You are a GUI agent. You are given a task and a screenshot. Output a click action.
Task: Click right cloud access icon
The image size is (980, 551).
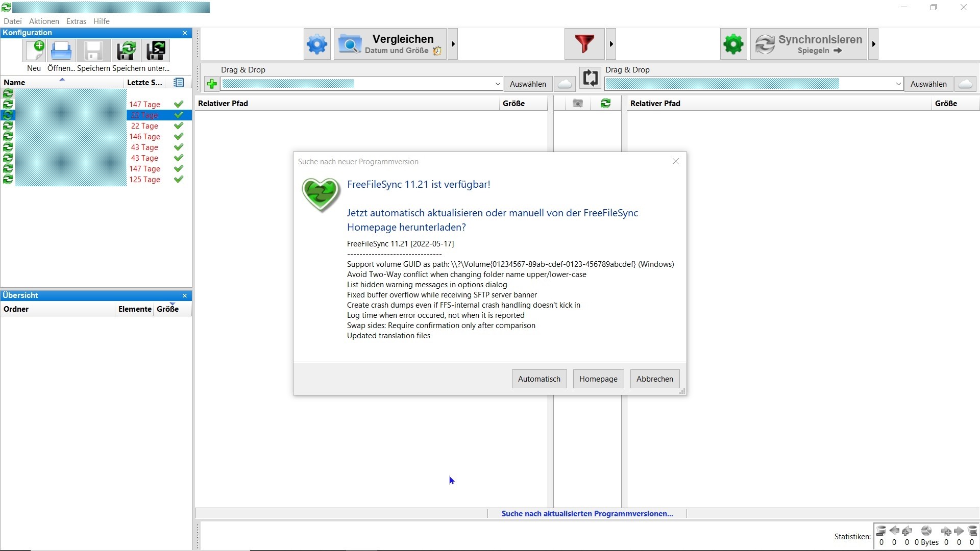(x=965, y=84)
